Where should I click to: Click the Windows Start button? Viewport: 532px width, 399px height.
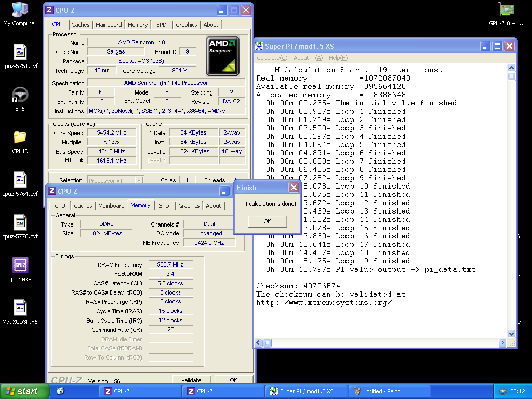(24, 391)
